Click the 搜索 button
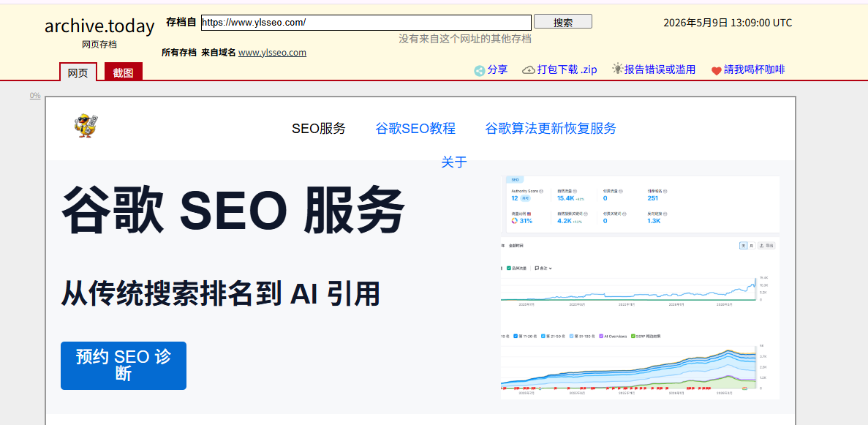 (563, 22)
